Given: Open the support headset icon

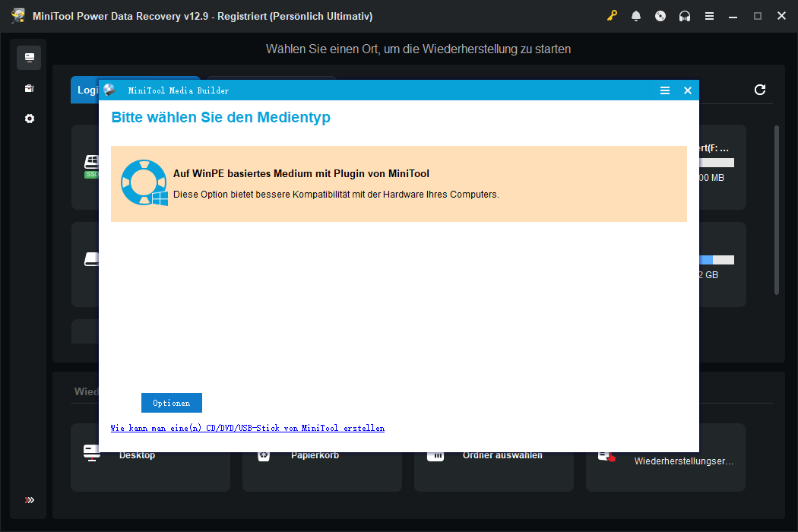Looking at the screenshot, I should pyautogui.click(x=685, y=16).
